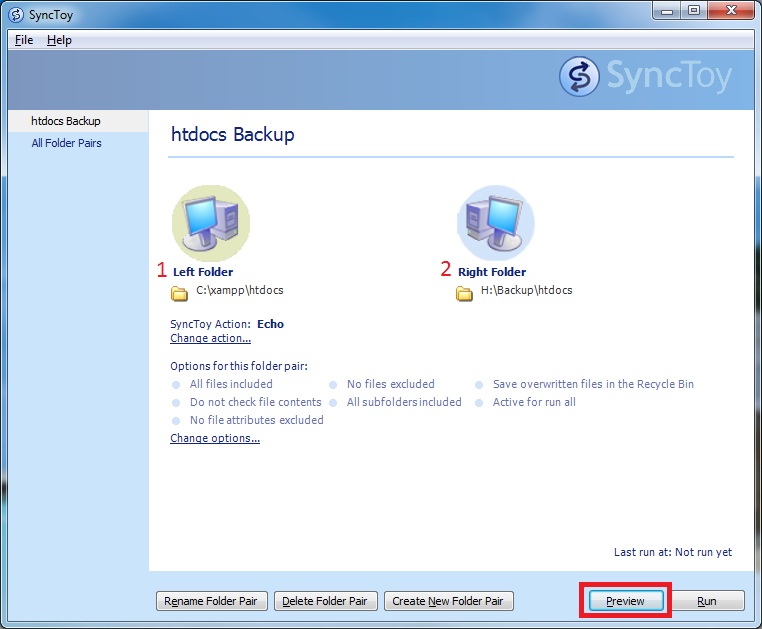Click the No files excluded option text
This screenshot has width=762, height=629.
point(391,384)
